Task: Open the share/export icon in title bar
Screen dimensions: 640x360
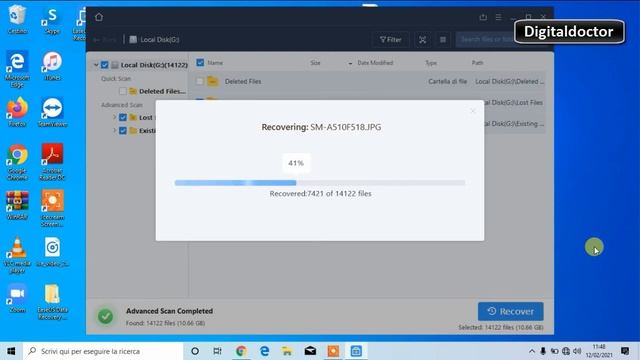Action: click(483, 17)
